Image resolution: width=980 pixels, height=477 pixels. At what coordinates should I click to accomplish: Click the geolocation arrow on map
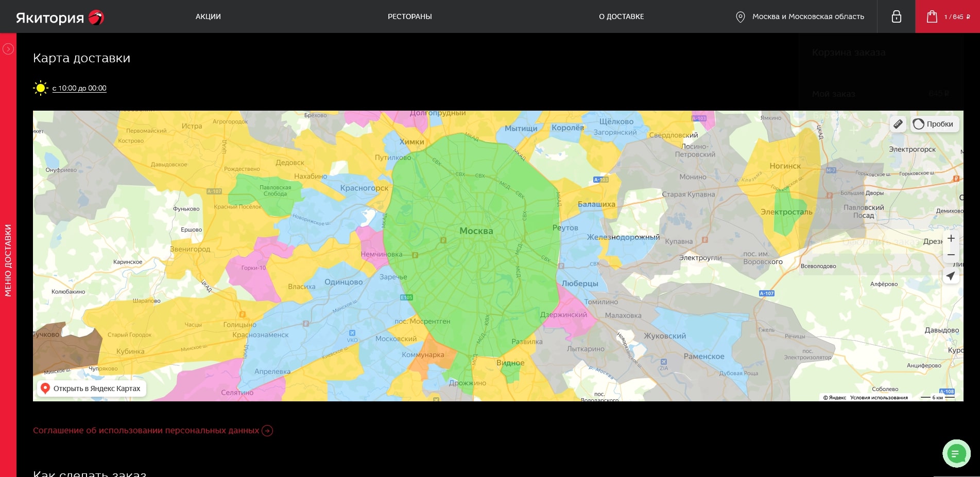[x=951, y=276]
